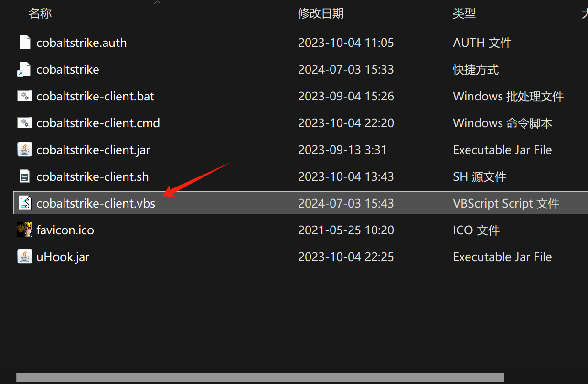588x384 pixels.
Task: Click the cobaltstrike.auth file icon
Action: pyautogui.click(x=25, y=43)
